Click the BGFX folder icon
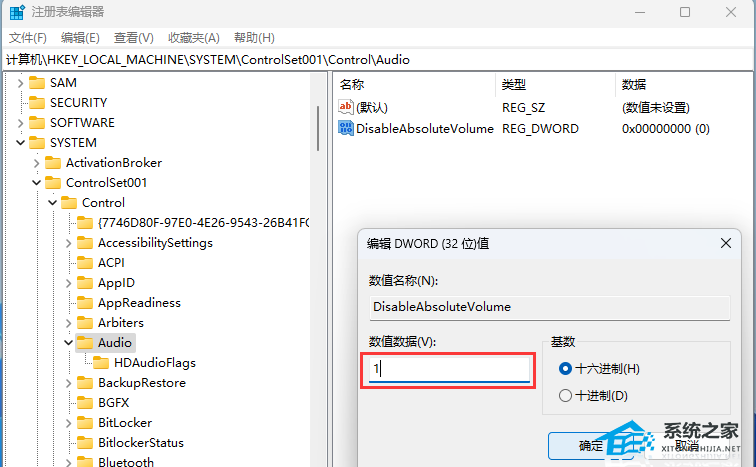This screenshot has width=756, height=467. click(x=85, y=403)
